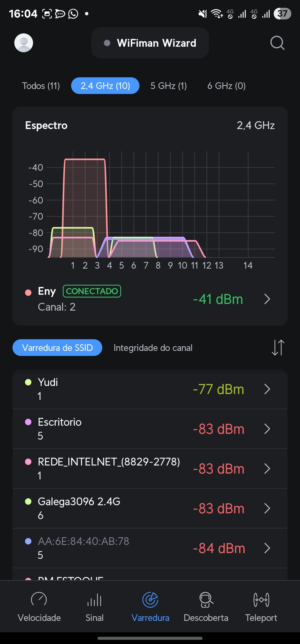Select the 2,4 GHz (10) filter
Image resolution: width=300 pixels, height=644 pixels.
click(x=105, y=86)
